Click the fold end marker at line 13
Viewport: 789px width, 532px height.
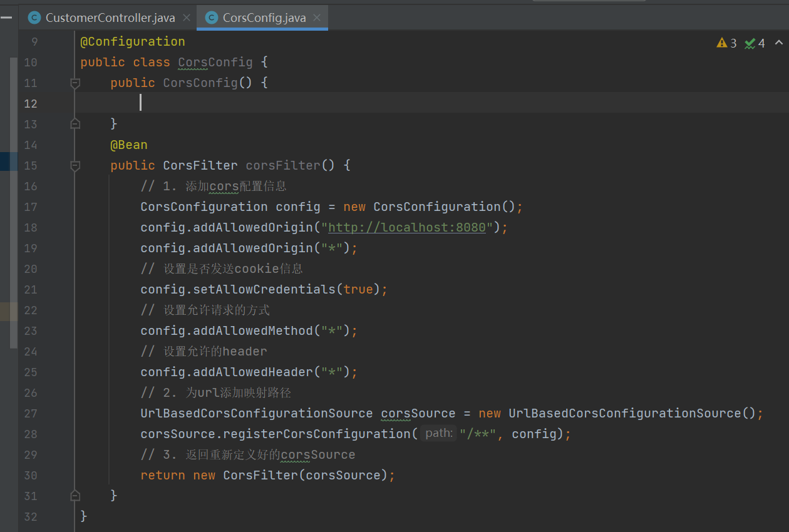[x=75, y=124]
